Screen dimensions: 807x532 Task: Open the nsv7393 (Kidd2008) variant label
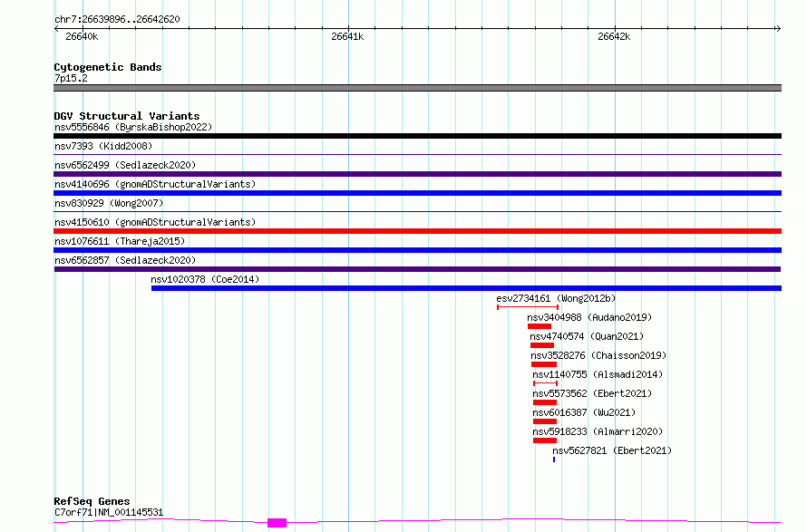[103, 146]
